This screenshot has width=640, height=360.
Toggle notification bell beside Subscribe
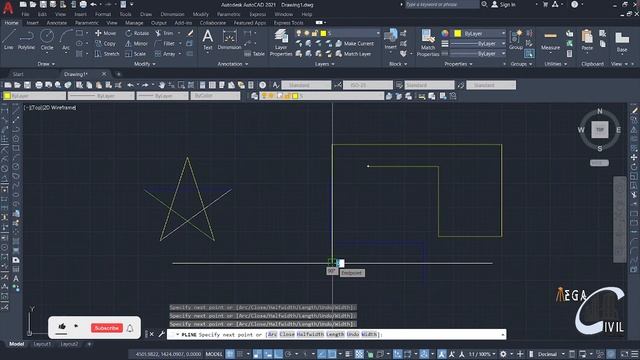(x=130, y=328)
